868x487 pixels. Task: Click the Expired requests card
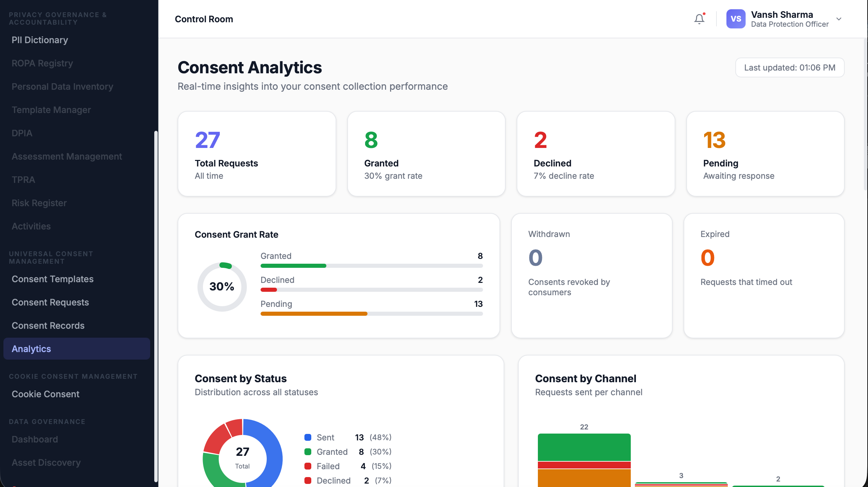coord(764,276)
